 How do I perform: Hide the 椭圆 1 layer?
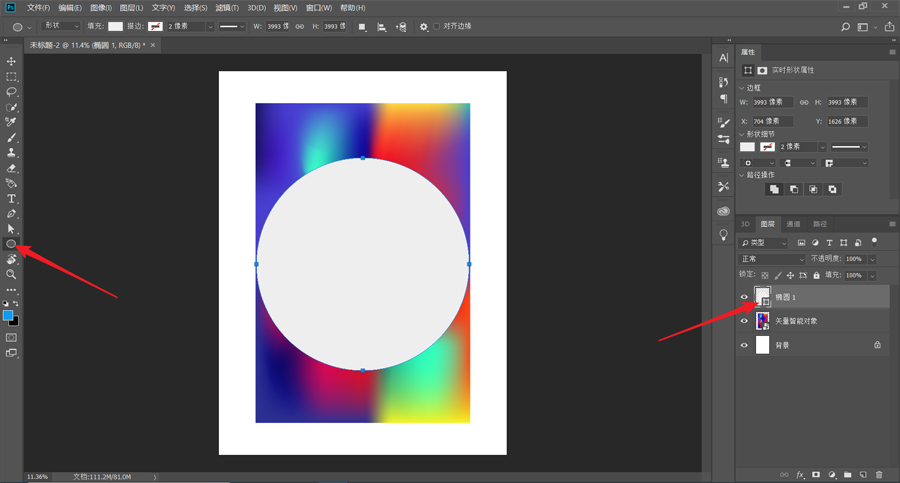744,297
